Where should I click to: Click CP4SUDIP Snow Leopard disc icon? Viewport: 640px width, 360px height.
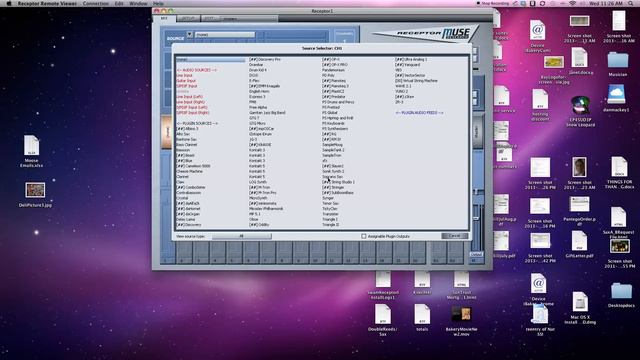[580, 111]
